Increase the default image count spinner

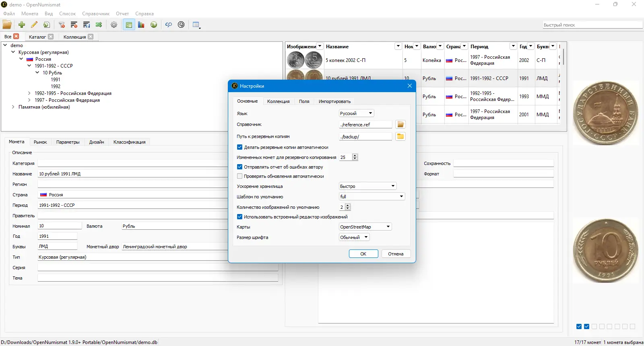(x=348, y=206)
